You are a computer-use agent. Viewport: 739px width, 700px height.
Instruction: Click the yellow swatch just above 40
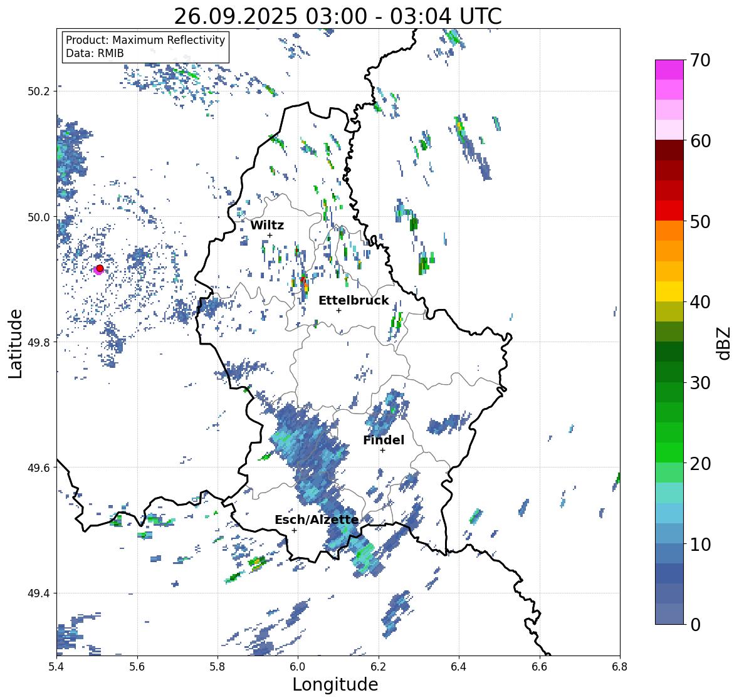(x=669, y=291)
